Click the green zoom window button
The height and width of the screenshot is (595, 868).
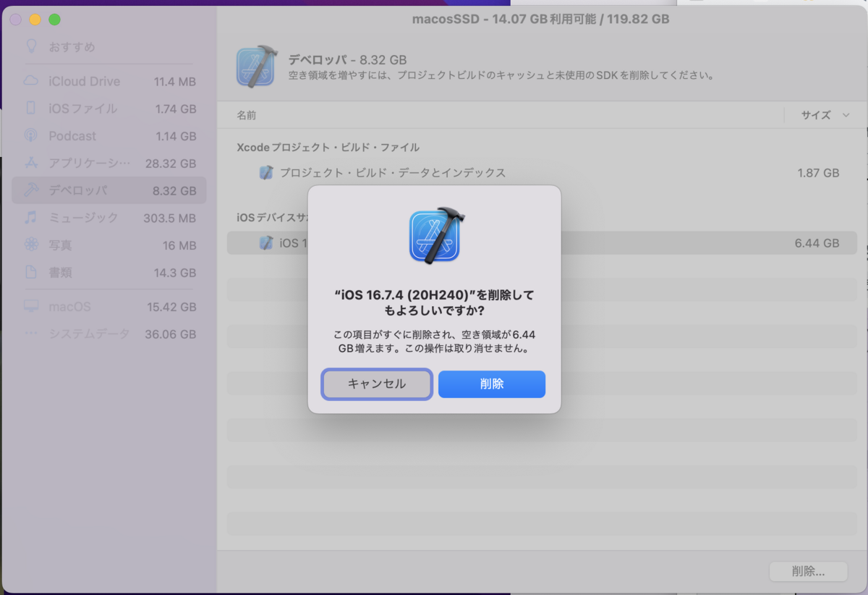pyautogui.click(x=54, y=20)
